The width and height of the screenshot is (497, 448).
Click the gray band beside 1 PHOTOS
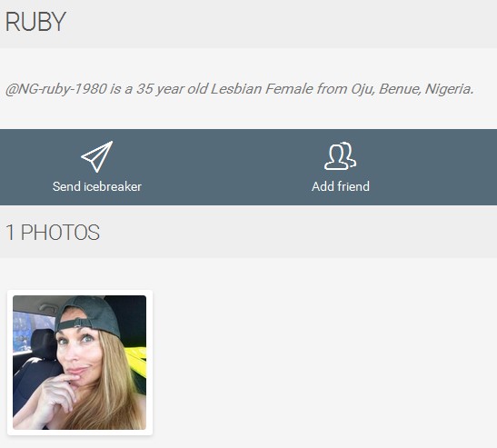coord(298,233)
